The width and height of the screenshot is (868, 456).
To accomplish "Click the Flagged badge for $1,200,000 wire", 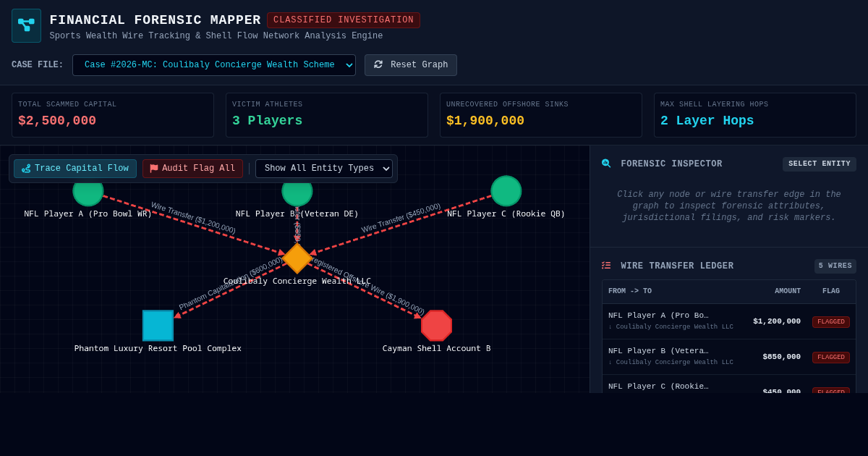I will (831, 322).
